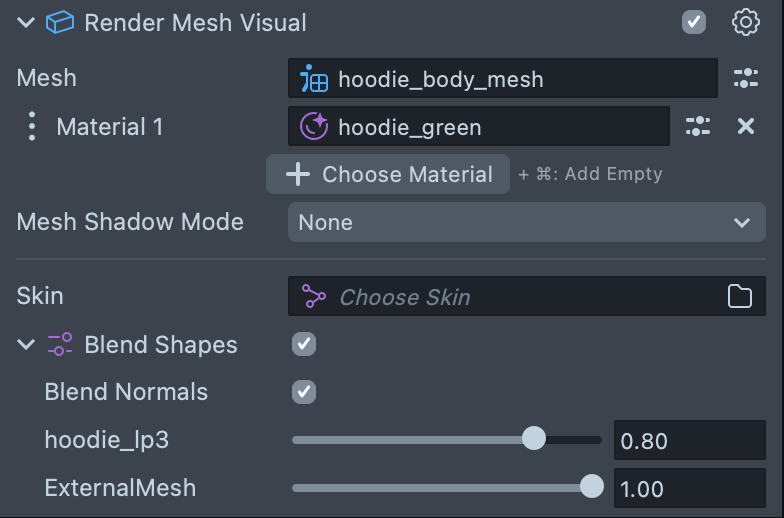Viewport: 784px width, 518px height.
Task: Click the ExternalMesh value field
Action: (x=688, y=488)
